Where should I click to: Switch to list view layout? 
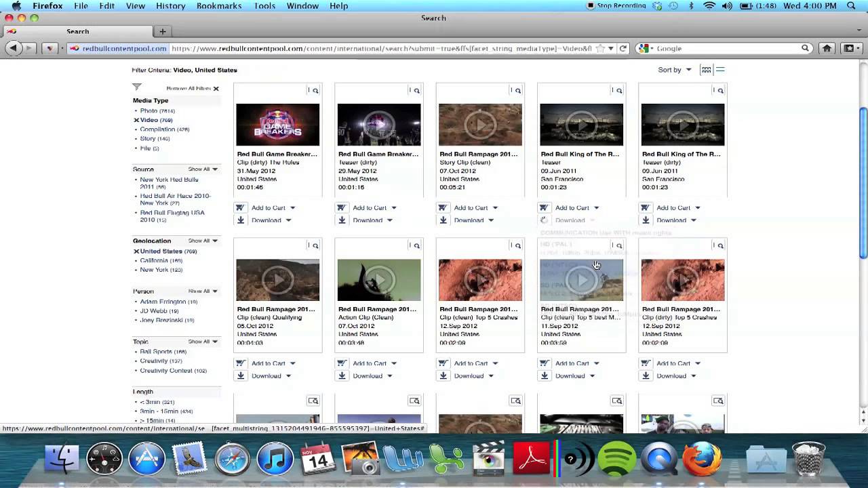(720, 70)
